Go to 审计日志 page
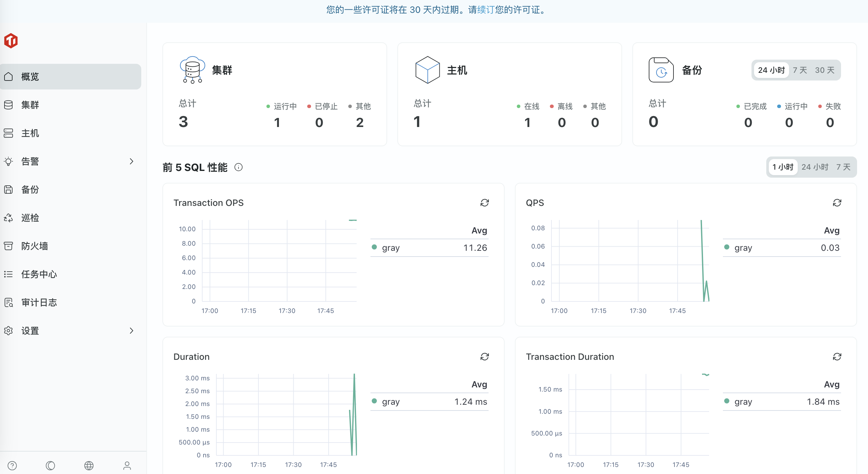Image resolution: width=868 pixels, height=474 pixels. (x=39, y=302)
